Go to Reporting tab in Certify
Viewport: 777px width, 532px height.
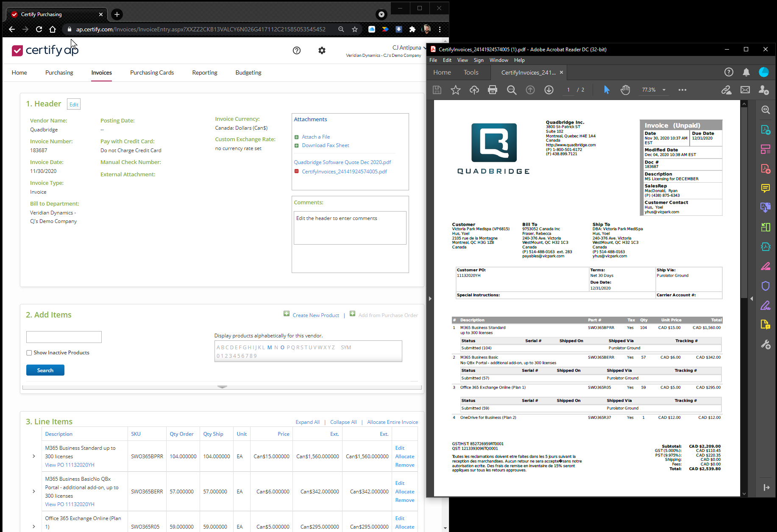205,72
